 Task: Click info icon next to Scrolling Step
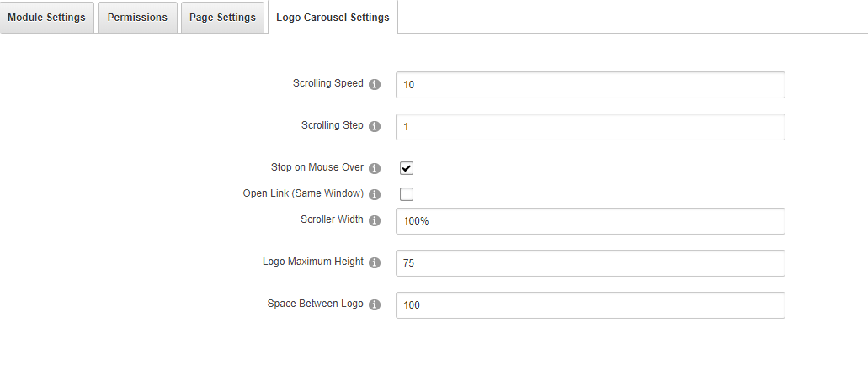pos(375,126)
